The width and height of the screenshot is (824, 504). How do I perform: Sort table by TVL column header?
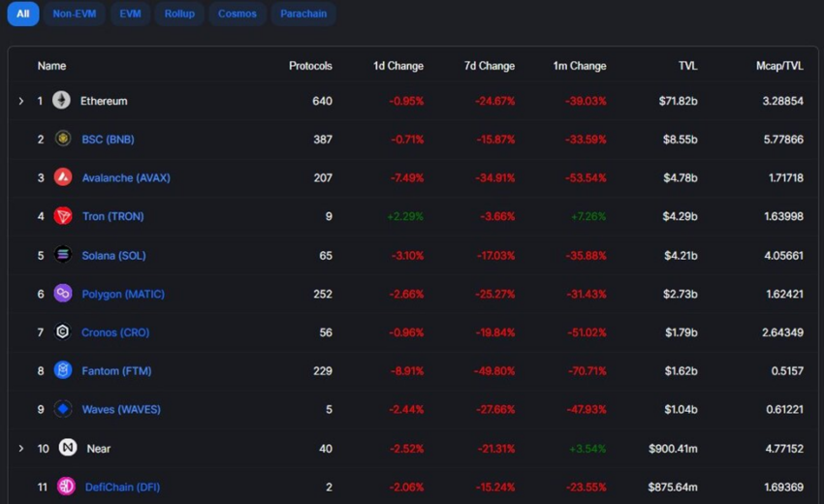pyautogui.click(x=687, y=66)
